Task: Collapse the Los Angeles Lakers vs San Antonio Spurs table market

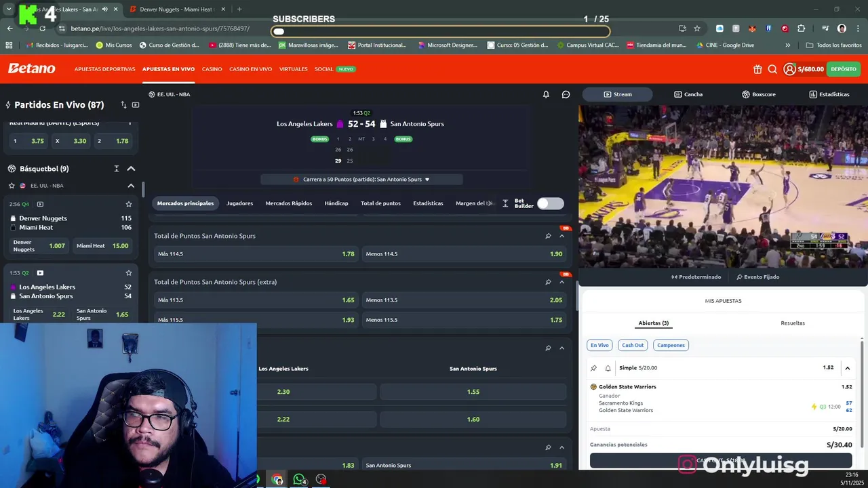Action: [561, 348]
